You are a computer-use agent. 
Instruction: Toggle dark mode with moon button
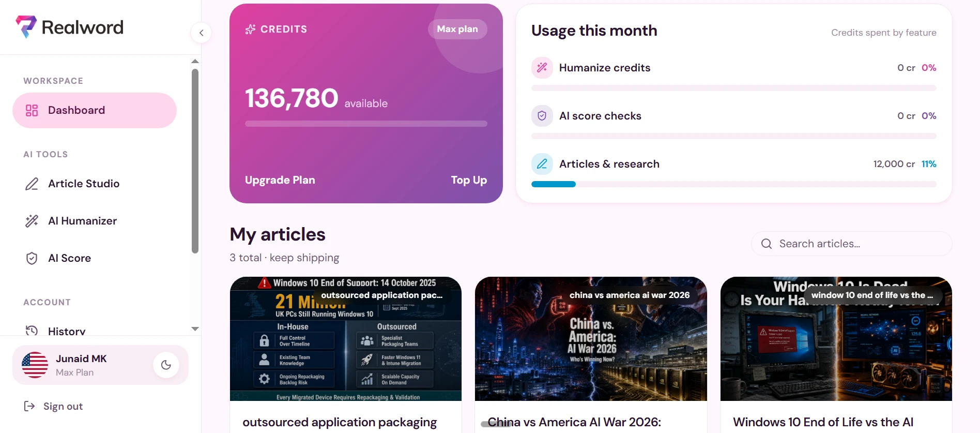166,365
